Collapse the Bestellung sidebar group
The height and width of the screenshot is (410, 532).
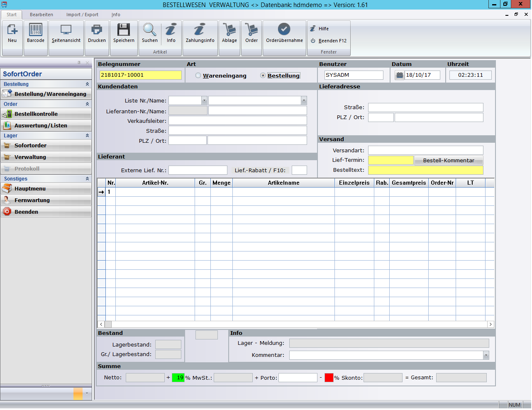[x=87, y=84]
